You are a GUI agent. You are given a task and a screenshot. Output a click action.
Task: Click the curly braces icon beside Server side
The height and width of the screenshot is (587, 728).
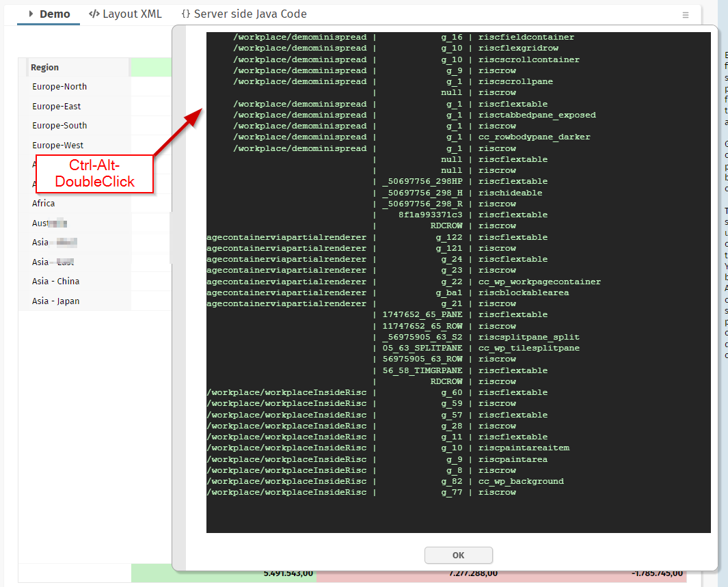click(x=186, y=14)
